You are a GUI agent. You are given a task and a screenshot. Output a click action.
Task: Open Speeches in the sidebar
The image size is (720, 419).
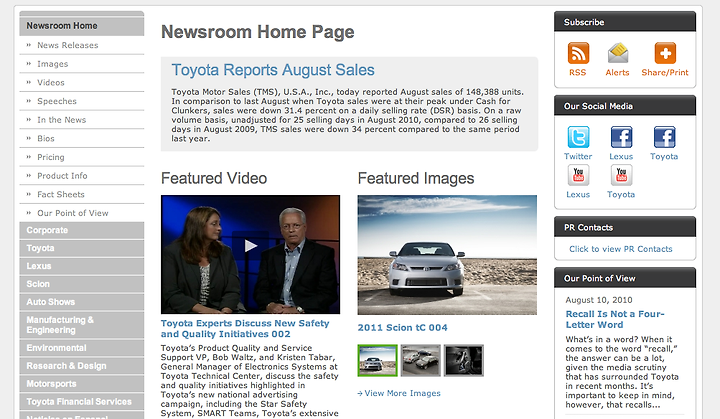point(82,101)
